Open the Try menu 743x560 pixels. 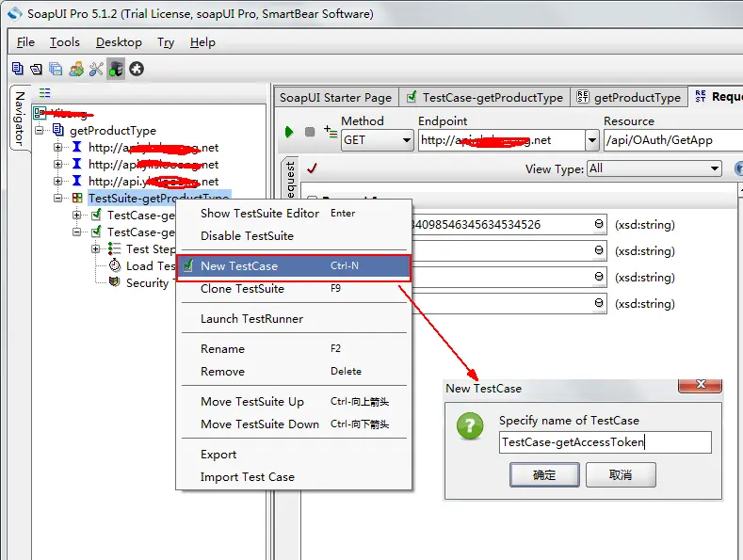[166, 42]
